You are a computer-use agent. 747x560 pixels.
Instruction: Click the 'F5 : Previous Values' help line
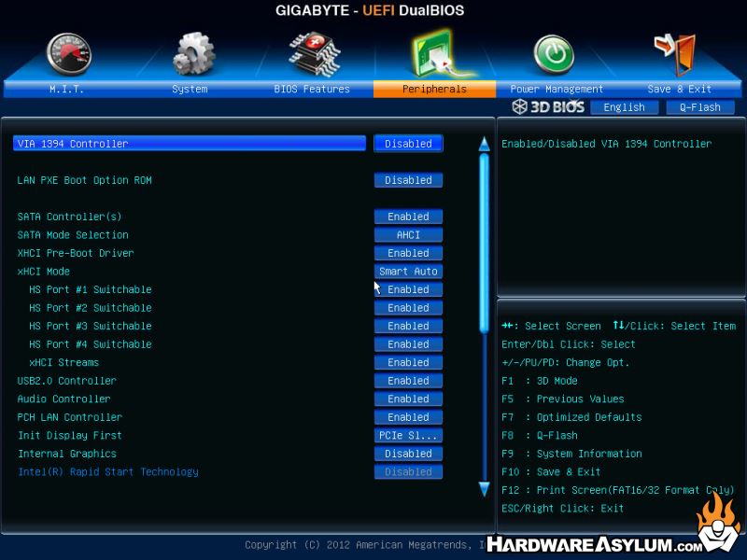563,399
